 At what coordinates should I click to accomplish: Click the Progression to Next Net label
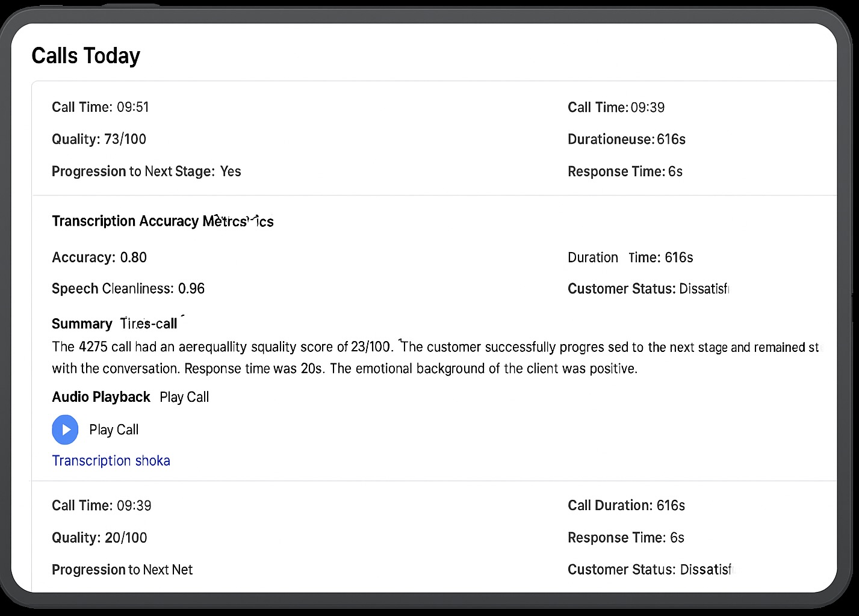tap(122, 570)
